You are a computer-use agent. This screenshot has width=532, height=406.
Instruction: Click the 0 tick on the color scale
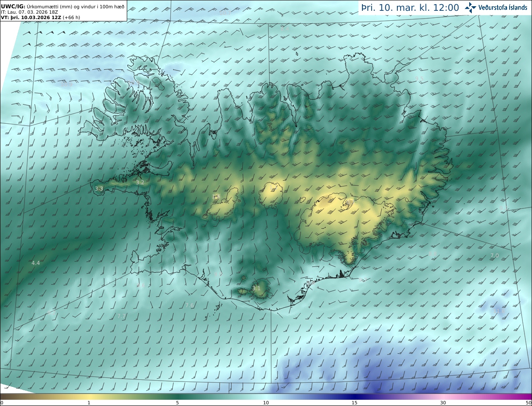[x=2, y=403]
